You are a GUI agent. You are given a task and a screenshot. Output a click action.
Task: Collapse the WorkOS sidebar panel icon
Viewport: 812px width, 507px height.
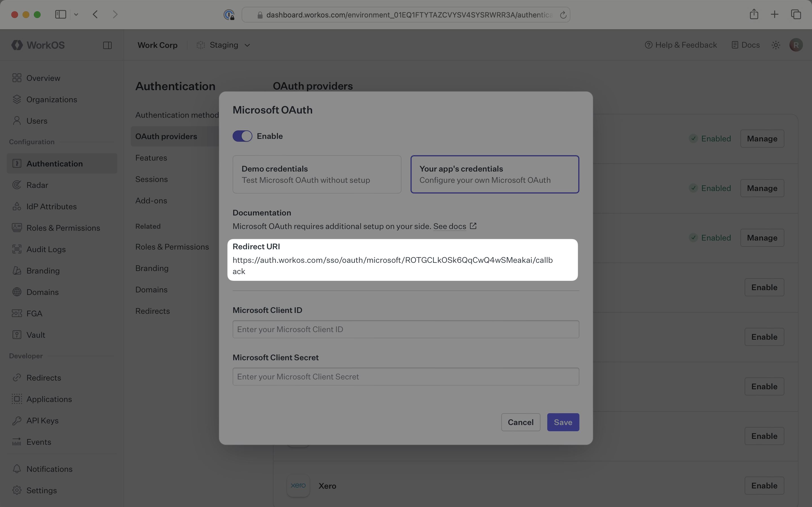pyautogui.click(x=107, y=45)
